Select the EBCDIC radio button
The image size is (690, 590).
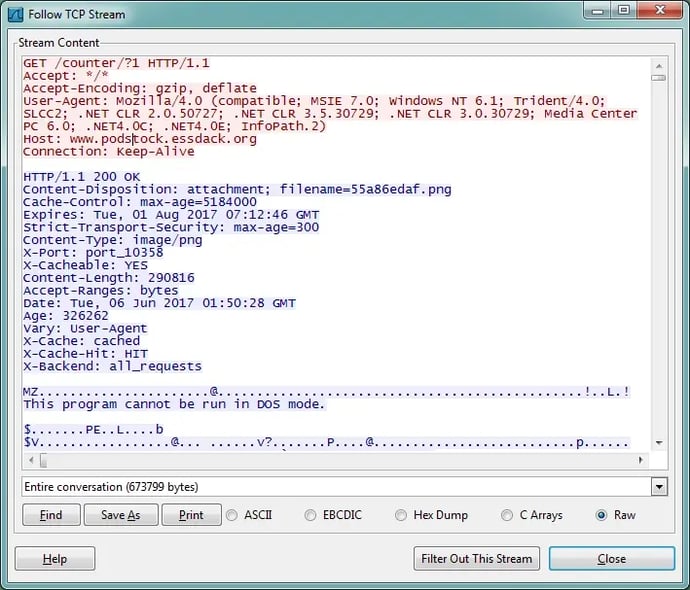pos(310,515)
